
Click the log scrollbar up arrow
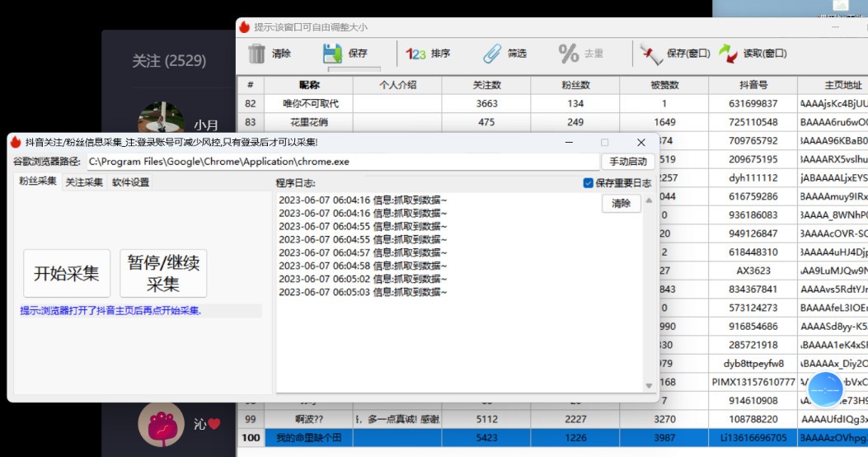coord(649,200)
